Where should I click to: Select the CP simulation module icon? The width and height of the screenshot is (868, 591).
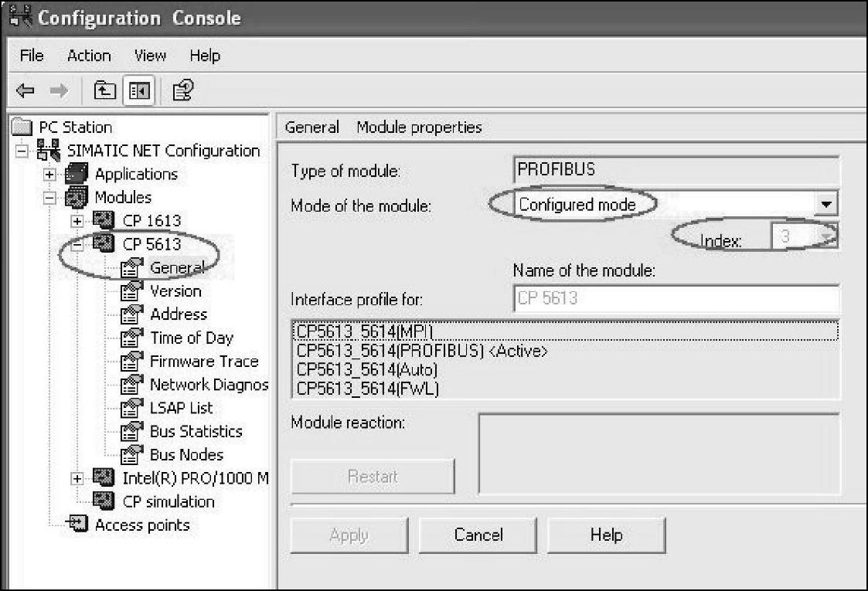point(104,501)
